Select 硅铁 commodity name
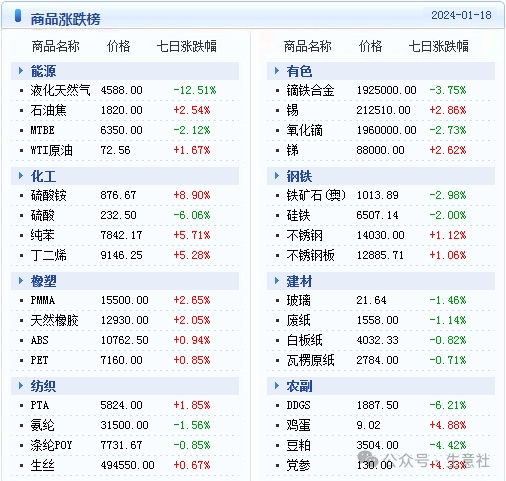Viewport: 506px width, 481px height. [x=298, y=215]
